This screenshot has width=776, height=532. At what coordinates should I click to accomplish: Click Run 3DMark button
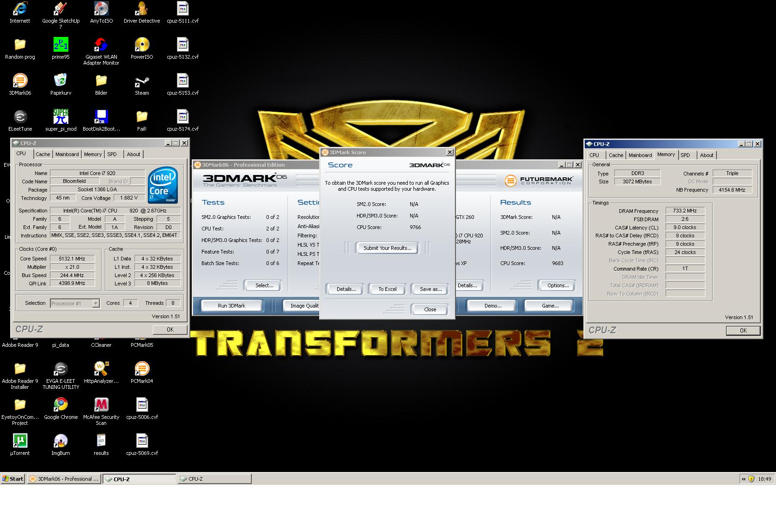pyautogui.click(x=231, y=306)
